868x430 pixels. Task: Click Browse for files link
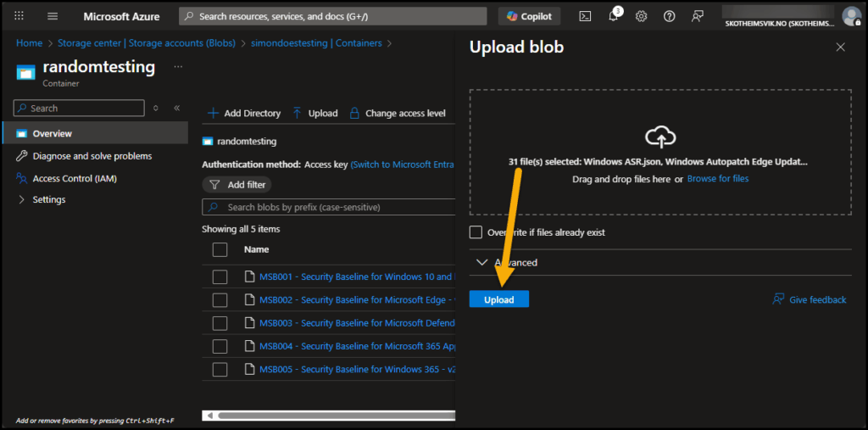(717, 178)
